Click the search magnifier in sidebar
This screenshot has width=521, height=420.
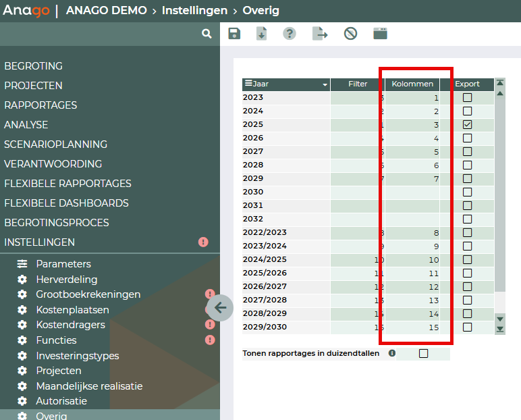pyautogui.click(x=207, y=34)
